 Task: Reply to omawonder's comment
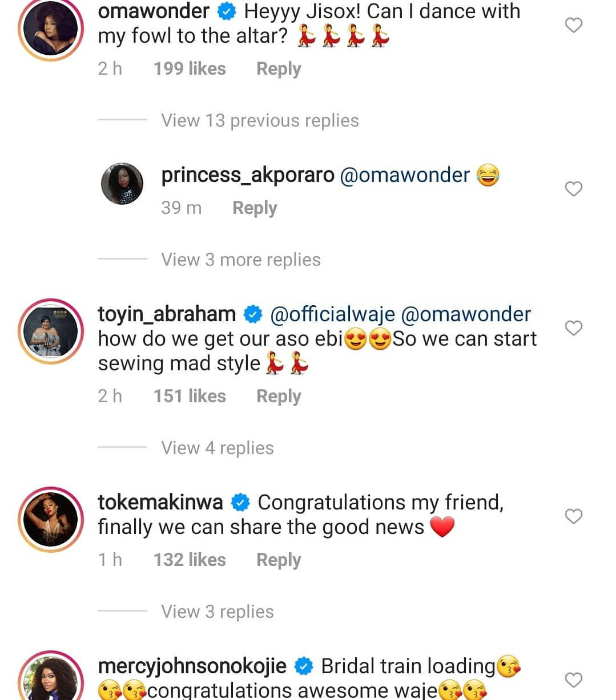click(x=279, y=68)
